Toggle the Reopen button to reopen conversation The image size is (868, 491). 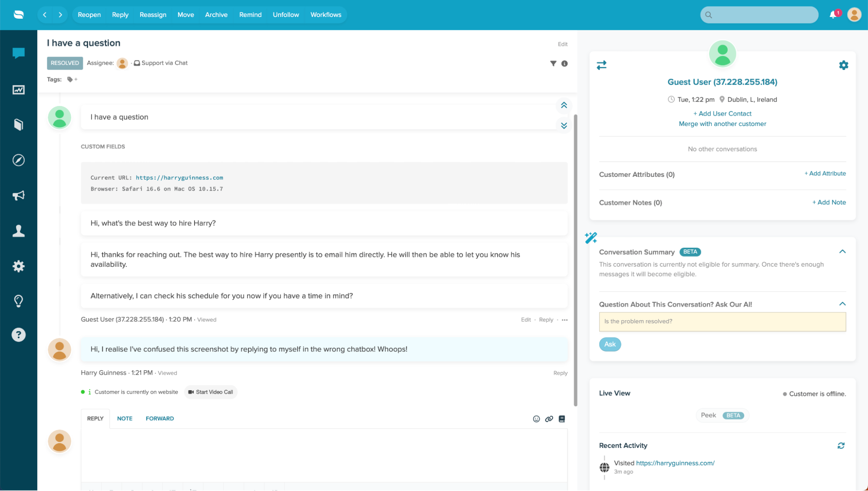[89, 15]
